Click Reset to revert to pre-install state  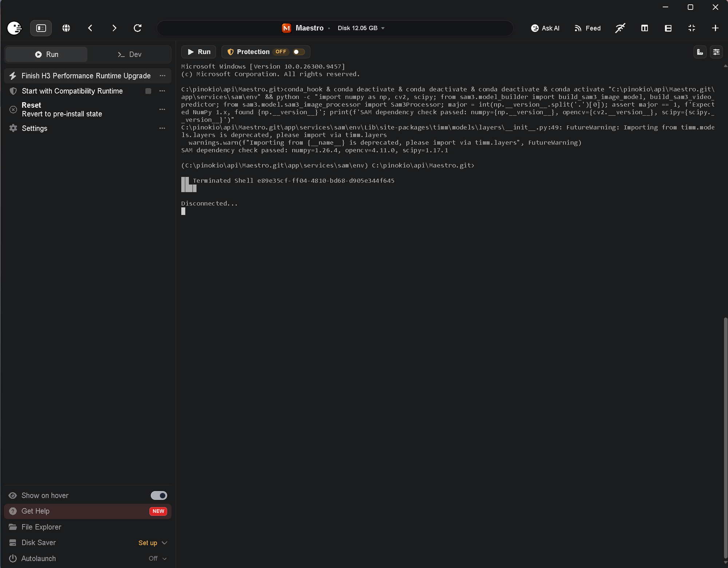62,110
